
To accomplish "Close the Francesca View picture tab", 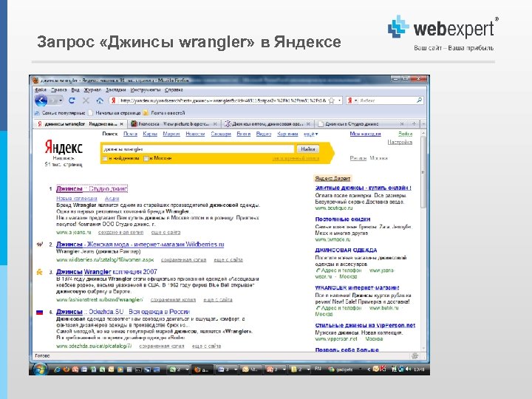I will (x=215, y=124).
